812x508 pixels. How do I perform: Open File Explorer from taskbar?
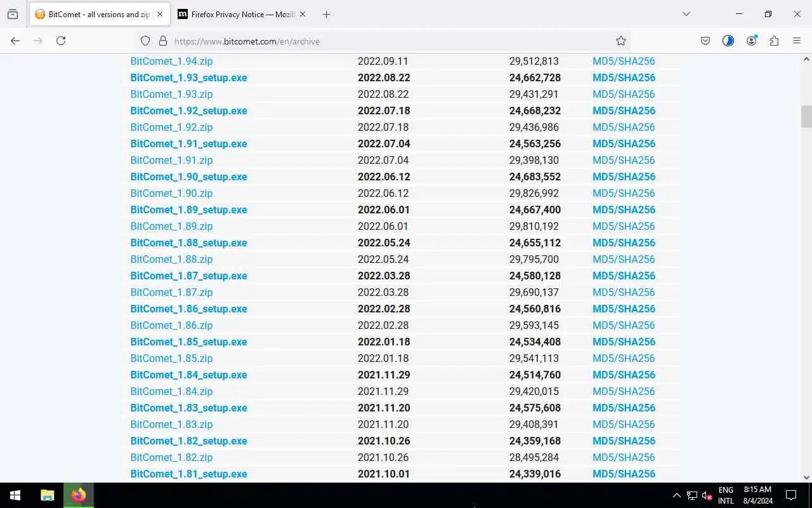47,495
